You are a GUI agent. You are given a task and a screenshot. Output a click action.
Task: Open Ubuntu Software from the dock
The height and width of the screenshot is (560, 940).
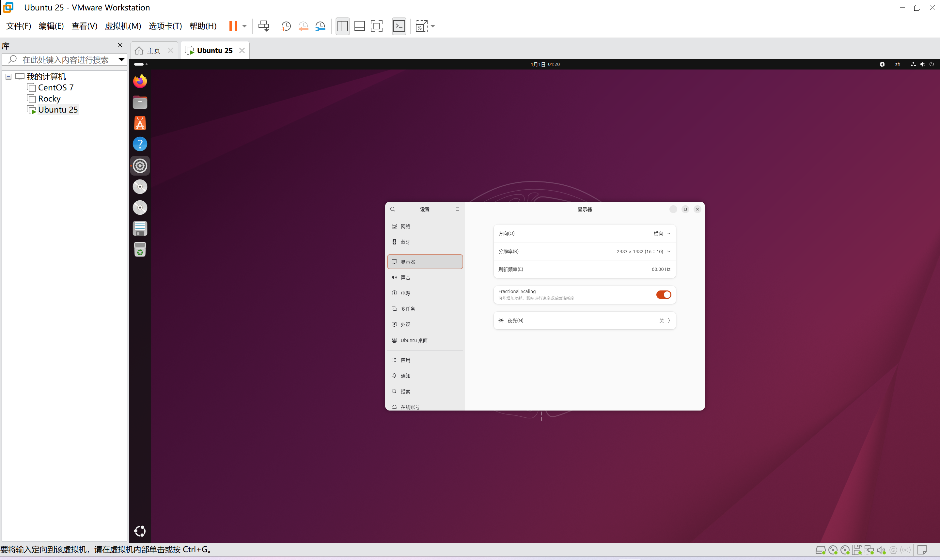click(140, 123)
